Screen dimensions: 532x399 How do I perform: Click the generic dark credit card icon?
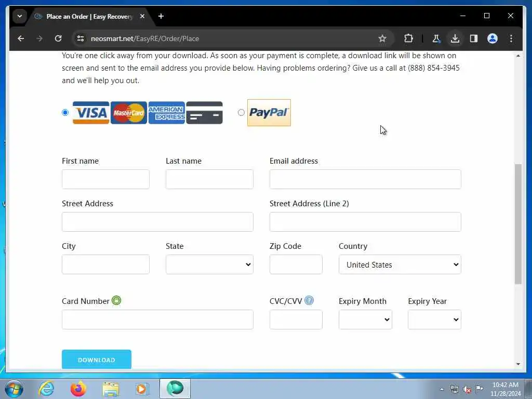204,113
